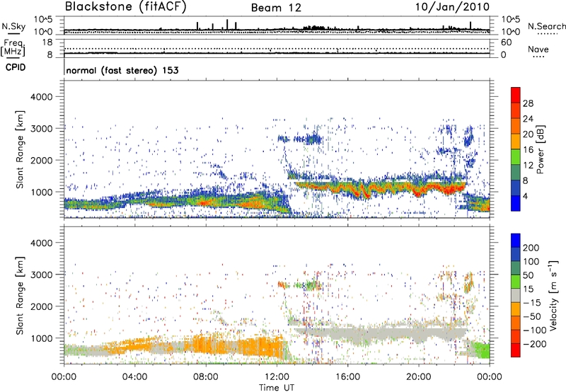This screenshot has width=566, height=392.
Task: Click the Velocity color bar
Action: tap(516, 295)
